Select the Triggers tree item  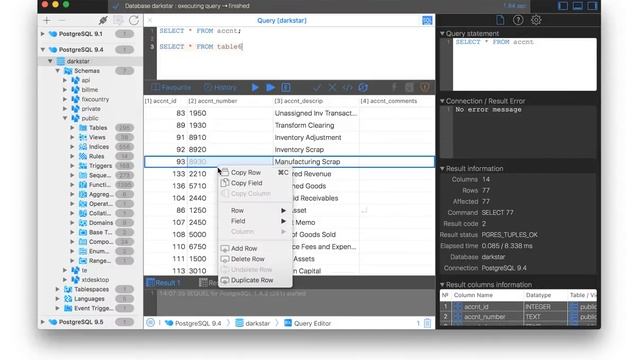pos(100,166)
